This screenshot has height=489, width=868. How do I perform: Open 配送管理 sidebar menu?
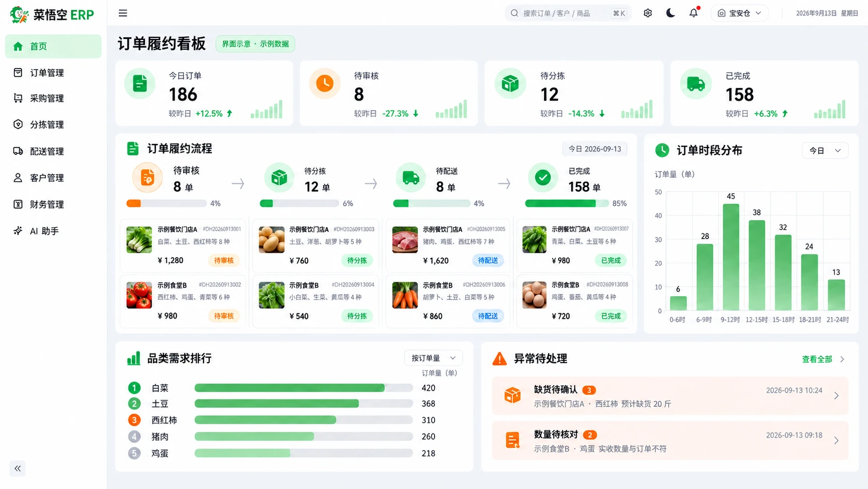click(53, 151)
